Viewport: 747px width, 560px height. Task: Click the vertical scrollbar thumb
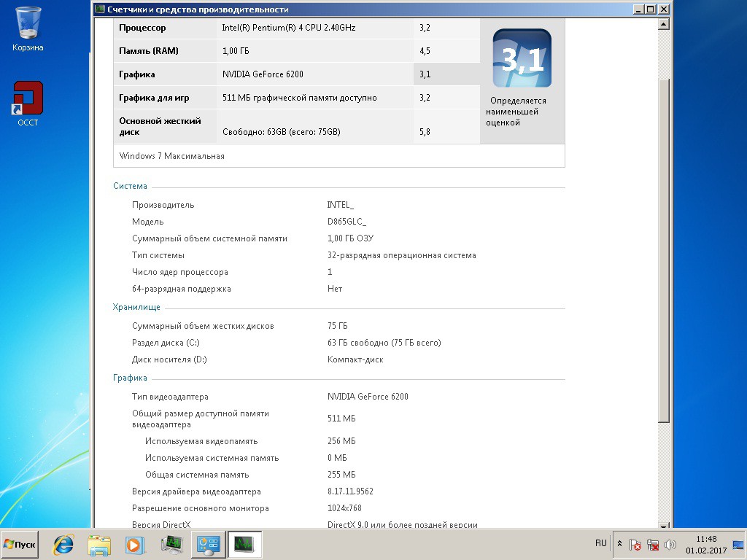[664, 250]
